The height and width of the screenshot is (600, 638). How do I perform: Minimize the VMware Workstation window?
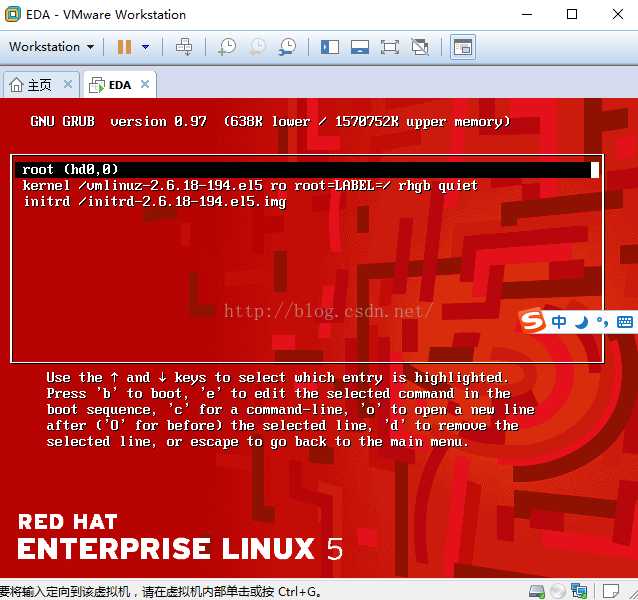(527, 14)
